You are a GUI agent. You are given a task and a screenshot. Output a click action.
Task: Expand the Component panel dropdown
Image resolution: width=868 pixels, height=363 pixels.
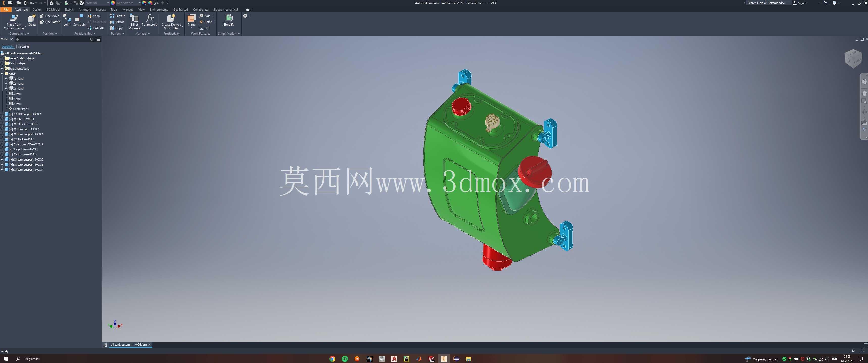tap(19, 34)
